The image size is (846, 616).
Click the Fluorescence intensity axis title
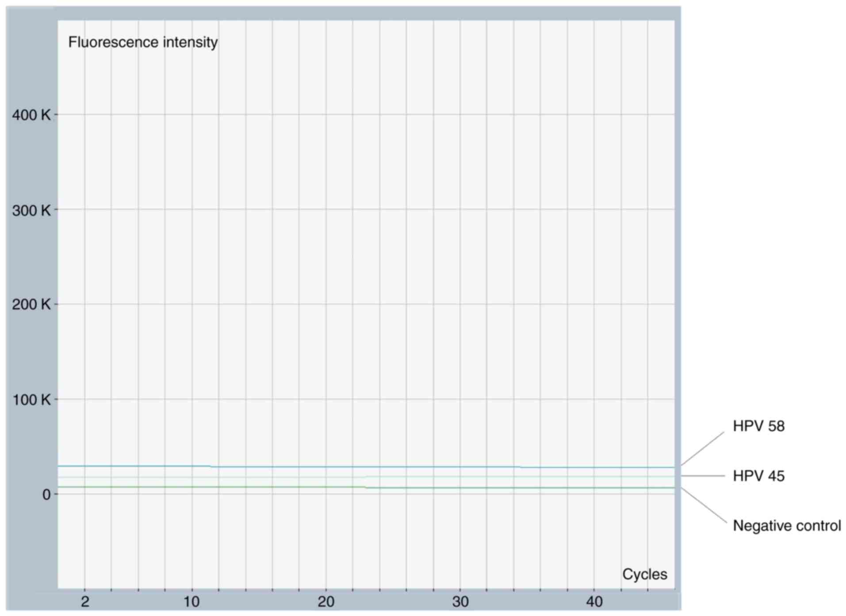coord(142,42)
